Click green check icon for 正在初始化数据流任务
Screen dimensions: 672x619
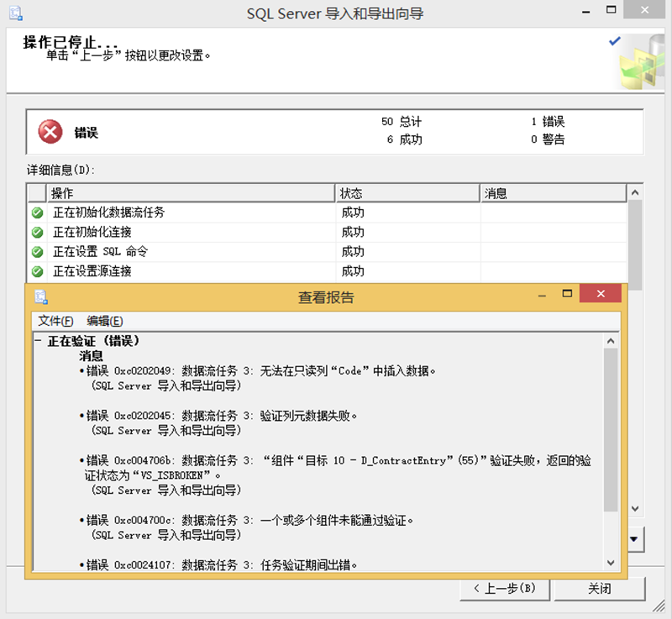(x=38, y=212)
